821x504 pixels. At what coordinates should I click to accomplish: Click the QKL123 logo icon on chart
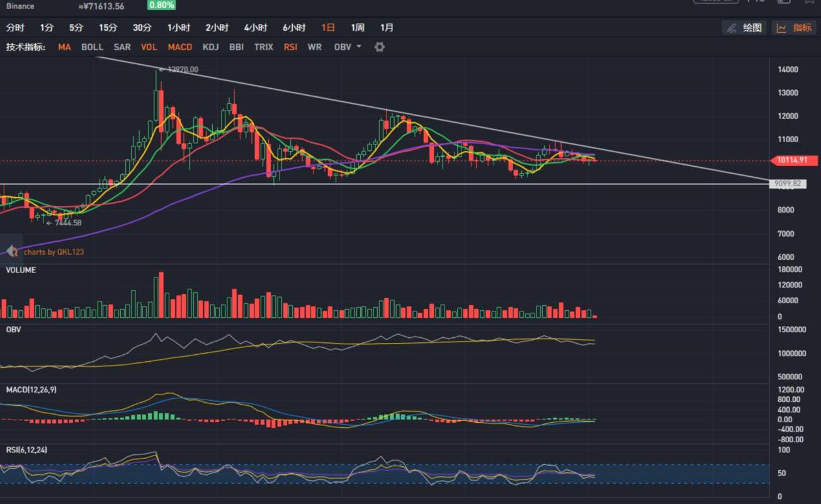pyautogui.click(x=12, y=251)
